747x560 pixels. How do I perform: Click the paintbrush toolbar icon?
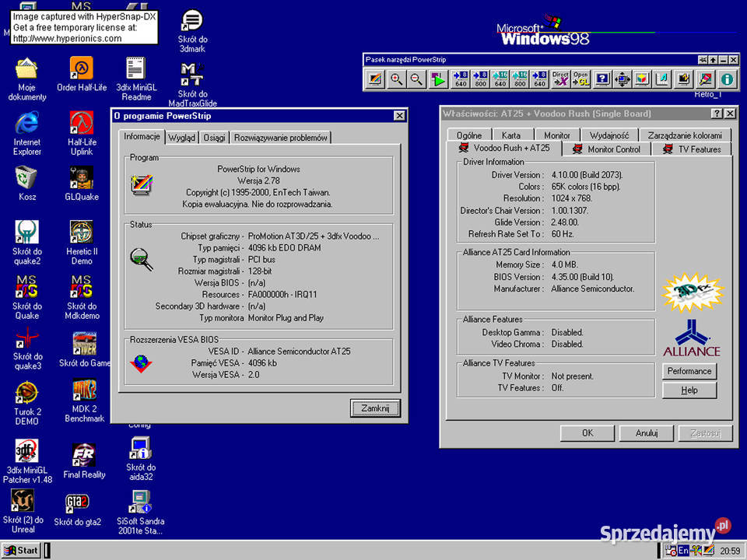pos(705,79)
